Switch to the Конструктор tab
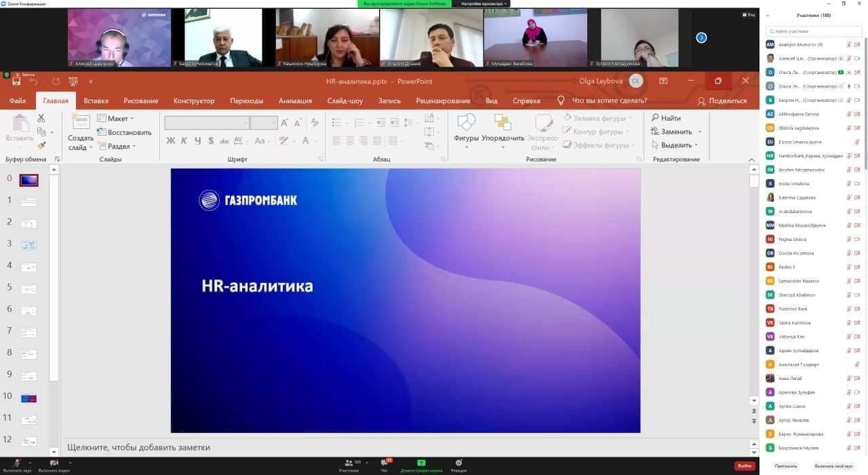This screenshot has width=868, height=475. tap(194, 101)
